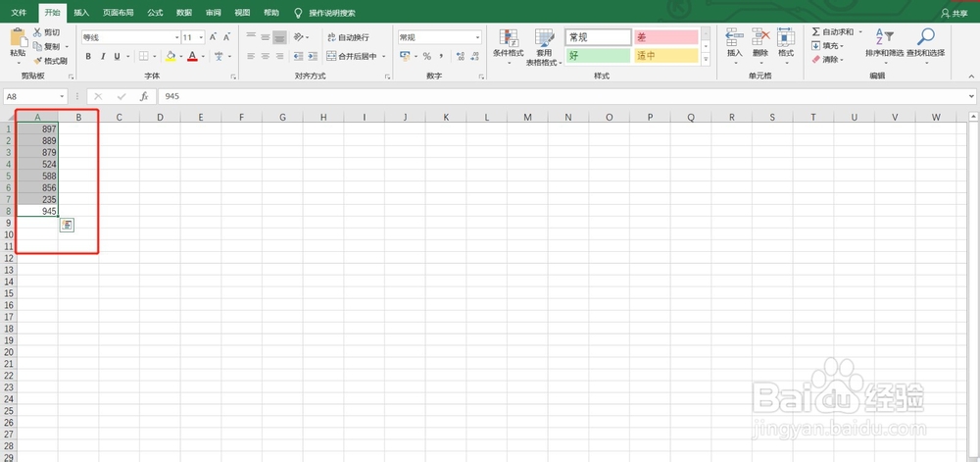The width and height of the screenshot is (980, 462).
Task: Decrease decimal places
Action: (475, 56)
